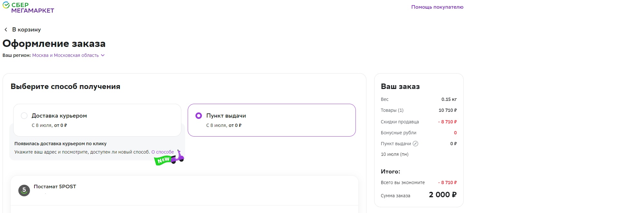This screenshot has height=213, width=644.
Task: Follow the О способе link
Action: click(163, 152)
